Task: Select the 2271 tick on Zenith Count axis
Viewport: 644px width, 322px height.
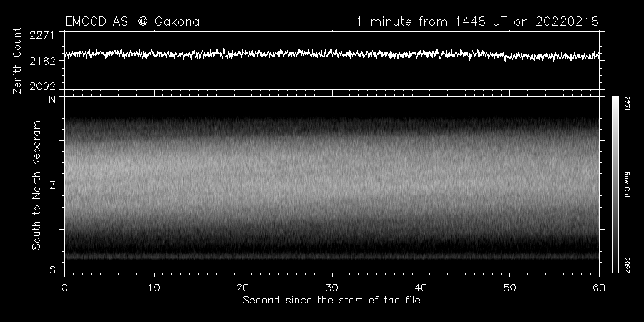Action: (44, 34)
